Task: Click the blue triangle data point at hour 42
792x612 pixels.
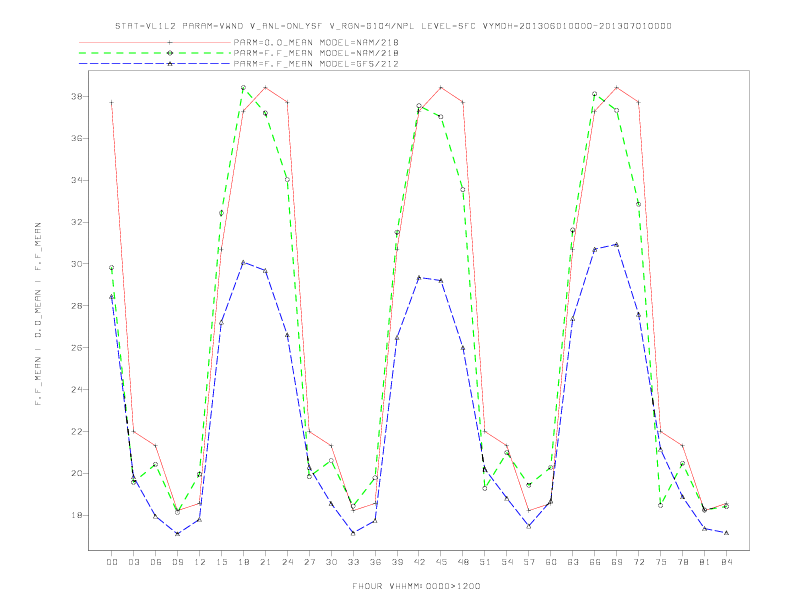Action: tap(419, 278)
